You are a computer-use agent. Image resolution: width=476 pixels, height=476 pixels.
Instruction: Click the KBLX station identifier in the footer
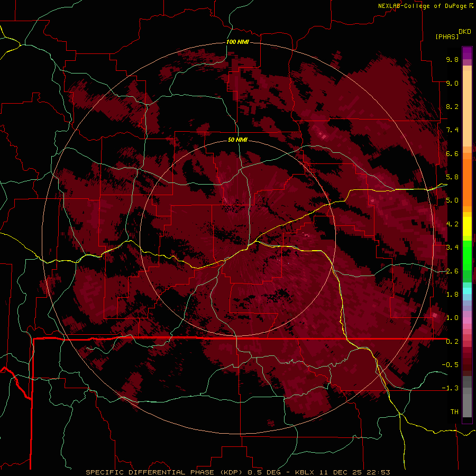click(x=306, y=472)
